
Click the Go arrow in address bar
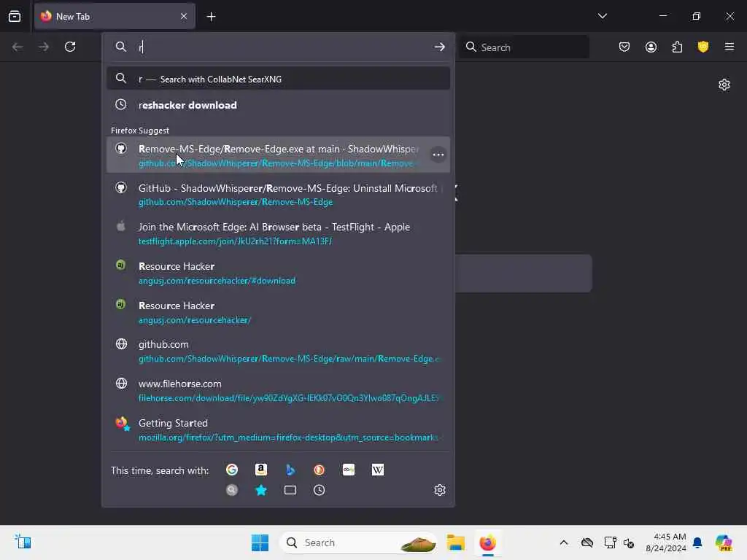439,47
